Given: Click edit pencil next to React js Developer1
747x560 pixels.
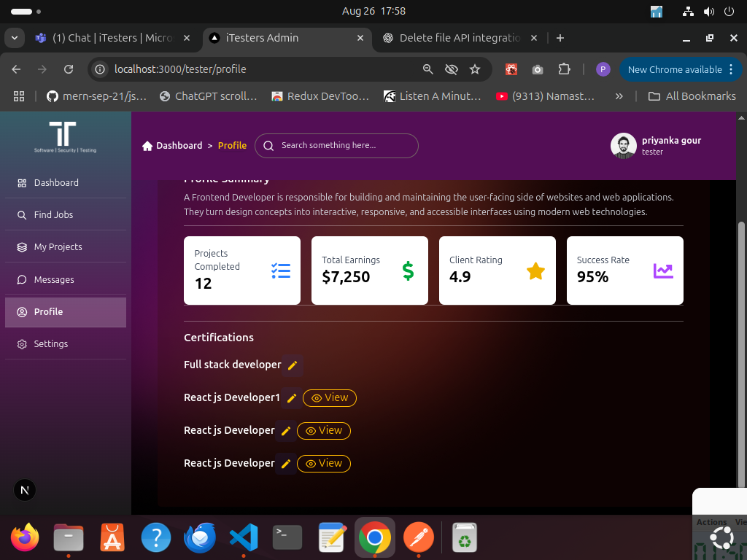Looking at the screenshot, I should (x=292, y=398).
